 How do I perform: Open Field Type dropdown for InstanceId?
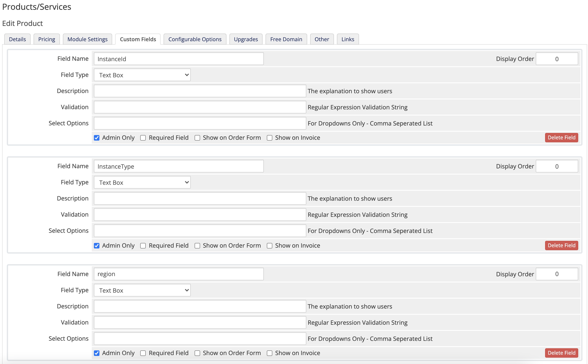(142, 75)
